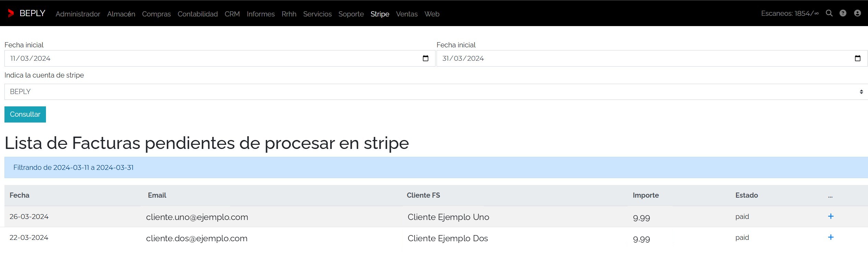Open the Rrhh menu
This screenshot has width=868, height=256.
coord(289,14)
